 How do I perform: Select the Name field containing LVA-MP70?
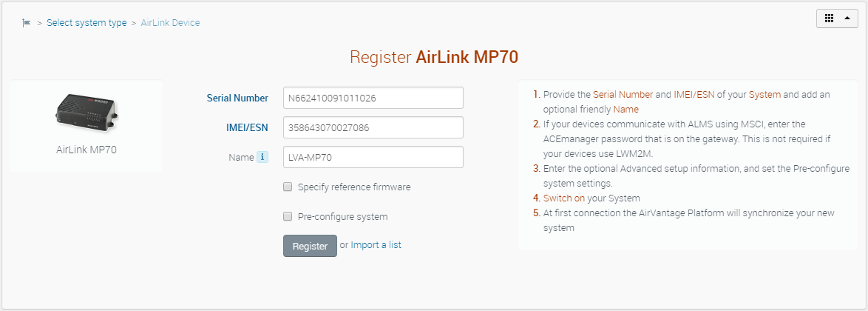[373, 157]
